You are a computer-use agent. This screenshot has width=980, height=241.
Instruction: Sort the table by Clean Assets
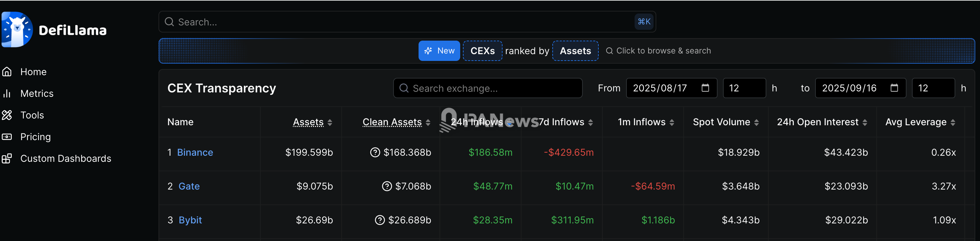coord(396,122)
